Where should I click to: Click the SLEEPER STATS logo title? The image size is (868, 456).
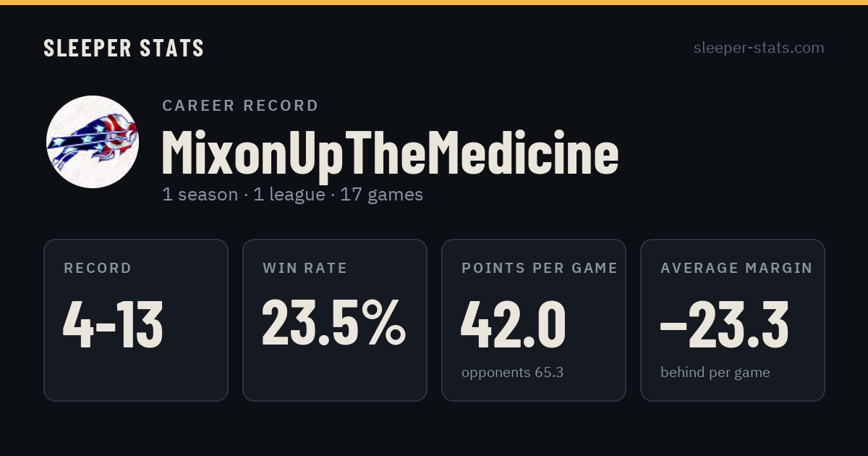pyautogui.click(x=124, y=48)
